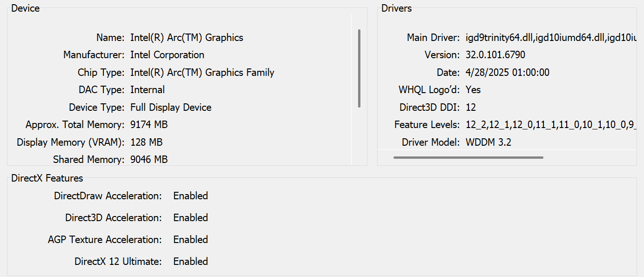Click the Device panel vertical scrollbar thumb
The width and height of the screenshot is (644, 277).
(x=359, y=68)
